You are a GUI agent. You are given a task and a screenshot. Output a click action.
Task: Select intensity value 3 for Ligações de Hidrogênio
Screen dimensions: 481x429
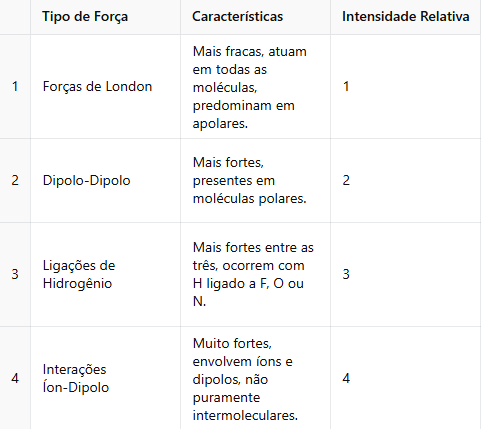(406, 274)
